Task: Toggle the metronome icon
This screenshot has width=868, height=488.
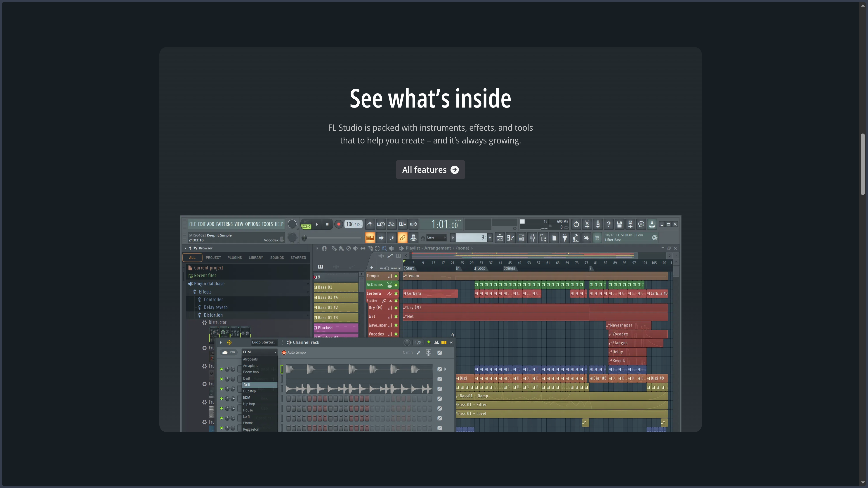Action: point(370,224)
